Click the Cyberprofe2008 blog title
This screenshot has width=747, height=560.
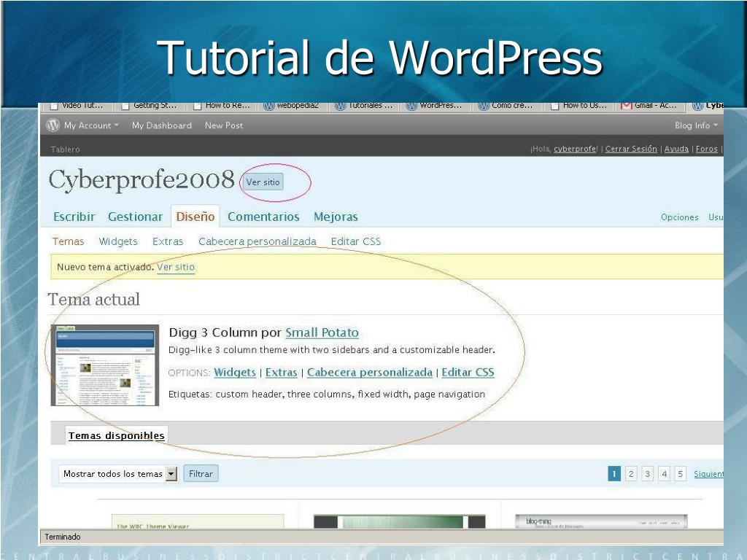click(x=142, y=180)
